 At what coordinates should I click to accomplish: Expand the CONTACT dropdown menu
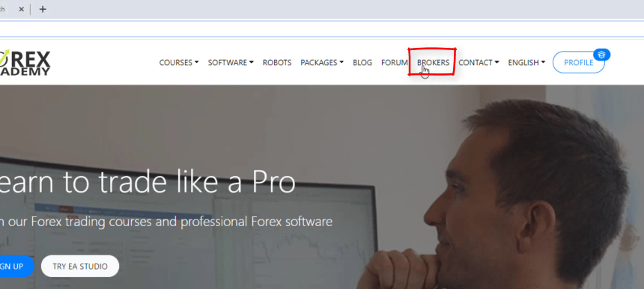(x=479, y=62)
